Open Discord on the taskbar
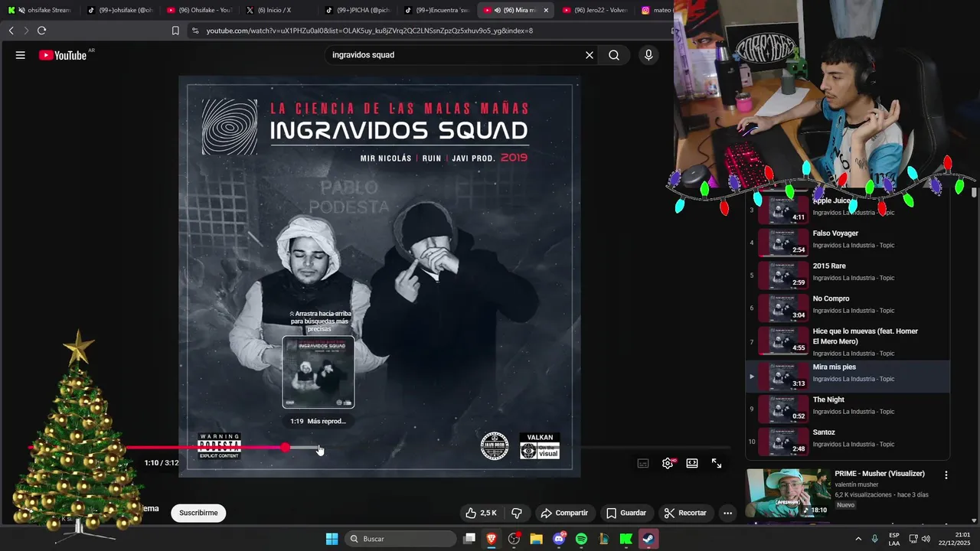The height and width of the screenshot is (551, 980). [x=559, y=539]
